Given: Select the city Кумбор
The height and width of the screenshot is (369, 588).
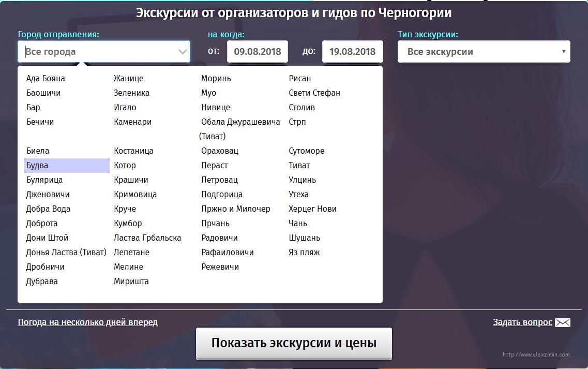Looking at the screenshot, I should point(128,224).
